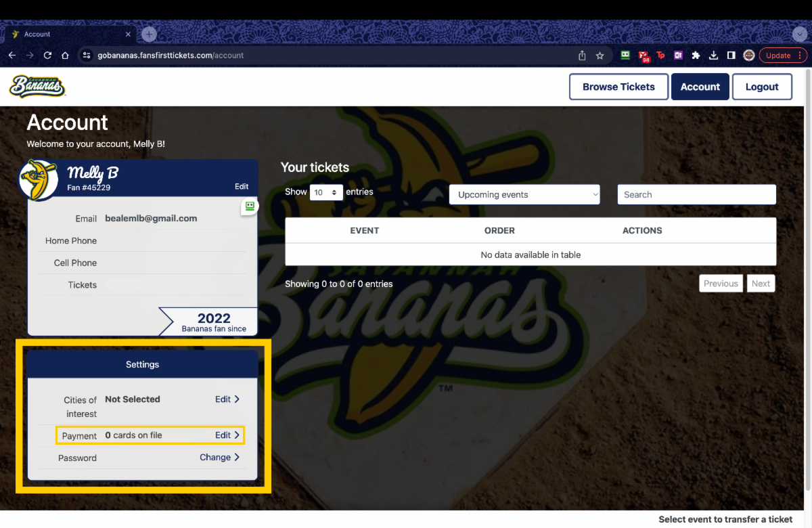Open the Extensions puzzle menu
Screen dimensions: 812x528
pyautogui.click(x=696, y=56)
